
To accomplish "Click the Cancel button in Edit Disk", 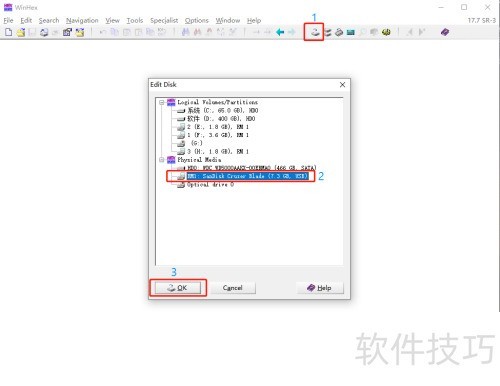I will [233, 288].
